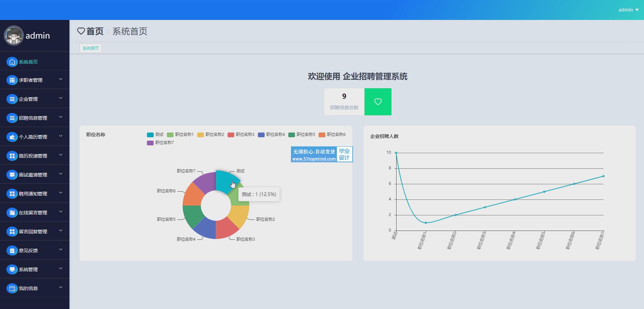This screenshot has width=644, height=309.
Task: Click the heart icon beside 首页 heading
Action: click(81, 31)
